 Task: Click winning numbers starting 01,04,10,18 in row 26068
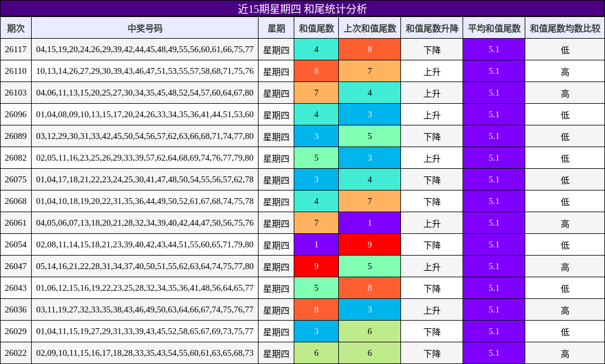coord(145,201)
